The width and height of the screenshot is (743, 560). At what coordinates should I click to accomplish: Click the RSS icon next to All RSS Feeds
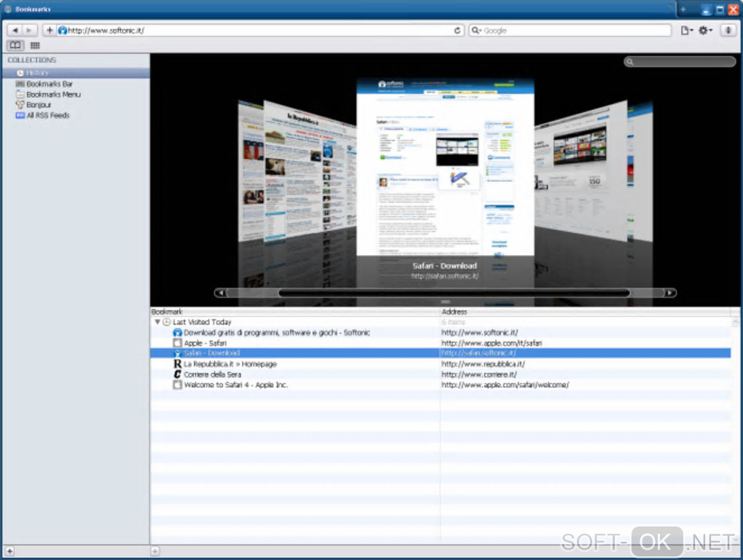tap(20, 115)
